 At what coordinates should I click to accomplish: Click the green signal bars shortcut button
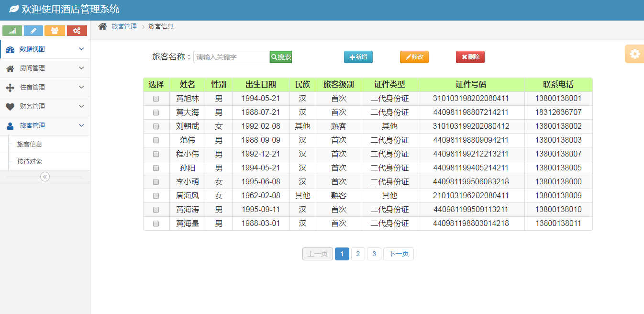tap(12, 31)
